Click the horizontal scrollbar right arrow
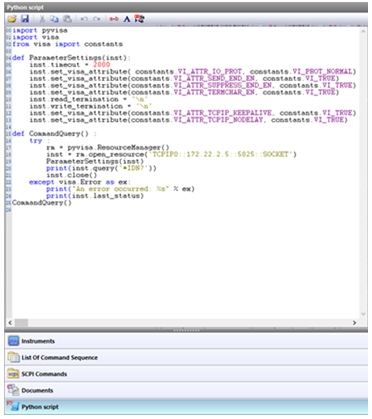This screenshot has width=372, height=419. (x=354, y=323)
